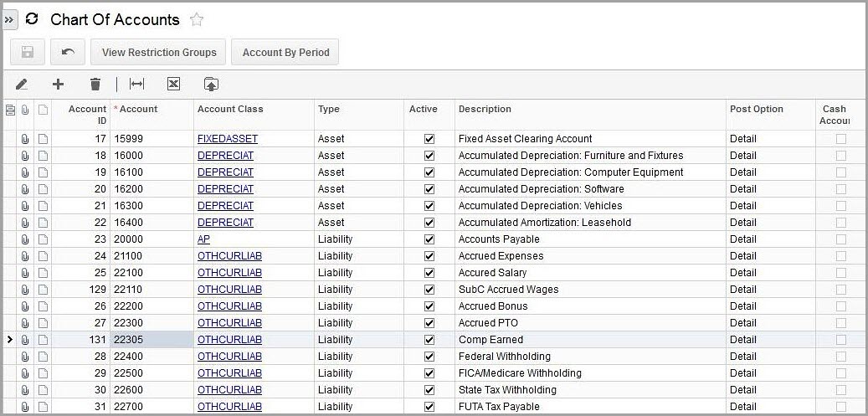
Task: Uncheck Active for Fixed Asset Clearing Account
Action: pos(429,139)
